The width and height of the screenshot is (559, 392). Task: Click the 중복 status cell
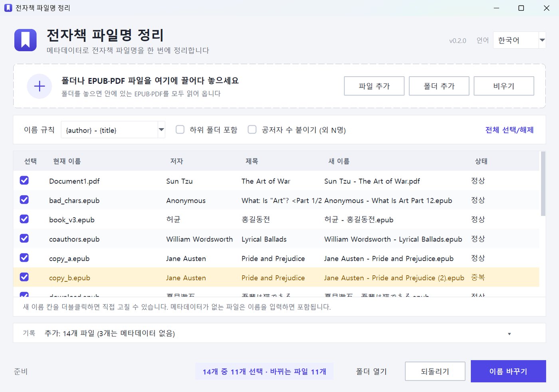coord(478,277)
